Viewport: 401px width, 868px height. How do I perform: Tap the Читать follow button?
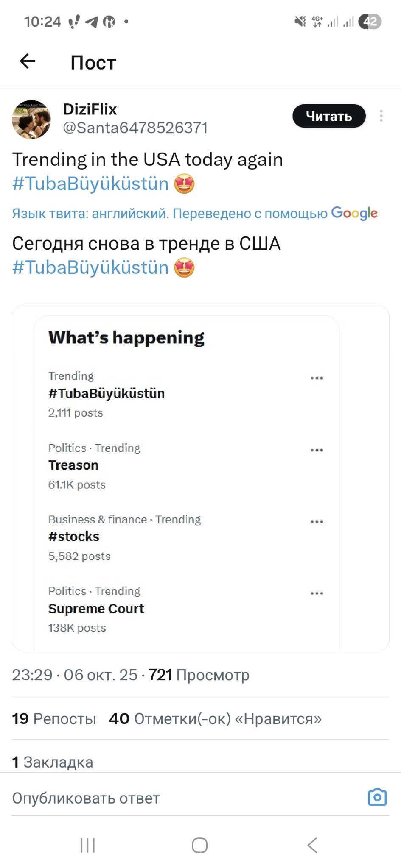(329, 116)
